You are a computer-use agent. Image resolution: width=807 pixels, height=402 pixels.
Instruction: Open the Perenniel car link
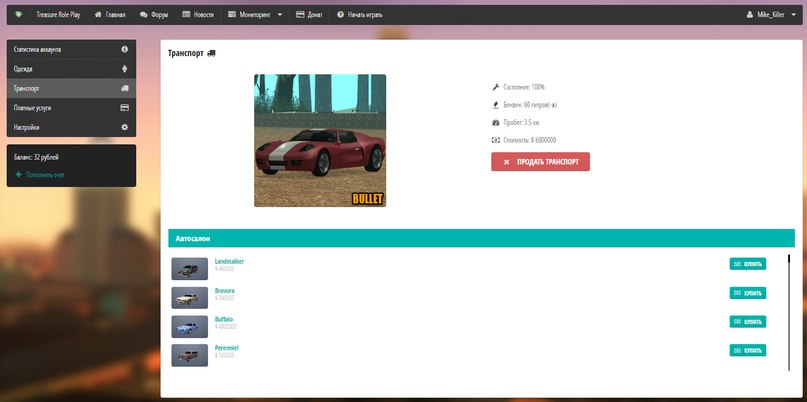226,348
